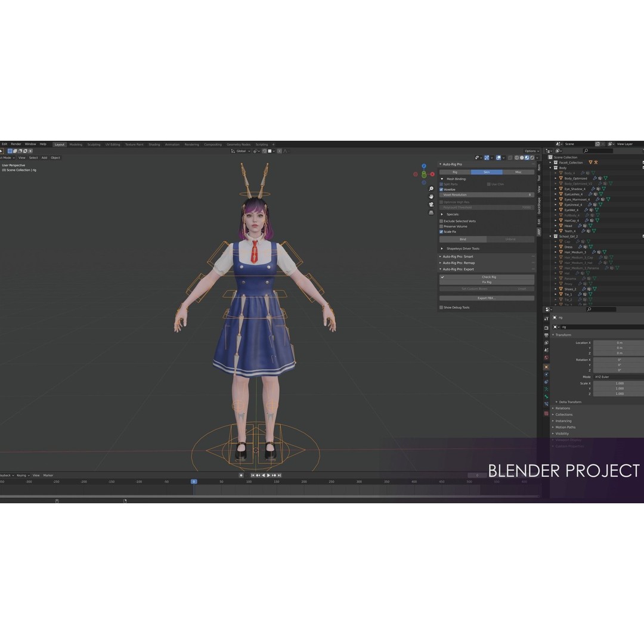Screen dimensions: 644x644
Task: Enable Show Debug Tools checkbox
Action: 441,307
